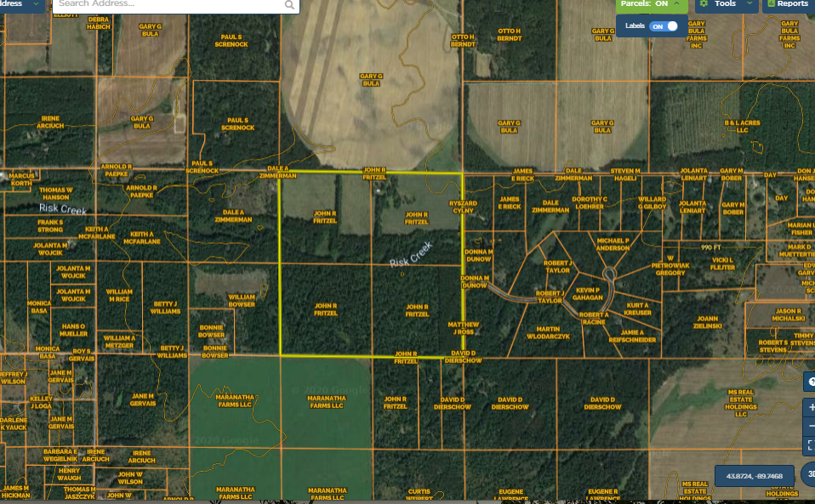This screenshot has width=815, height=504.
Task: Expand the Tools dropdown arrow
Action: click(749, 4)
